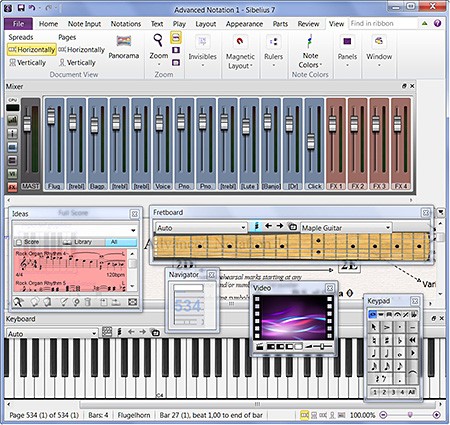Screen dimensions: 450x425
Task: Open the Layout ribbon tab
Action: (206, 24)
